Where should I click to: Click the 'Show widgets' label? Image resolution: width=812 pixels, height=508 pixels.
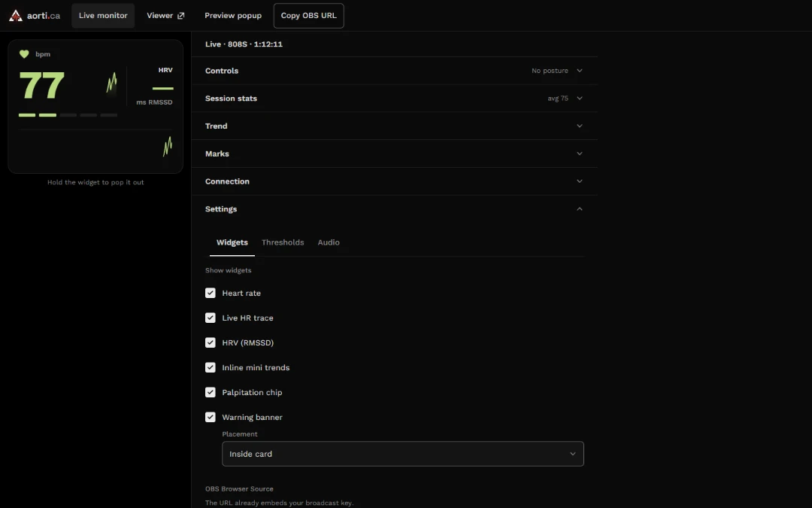(x=229, y=271)
